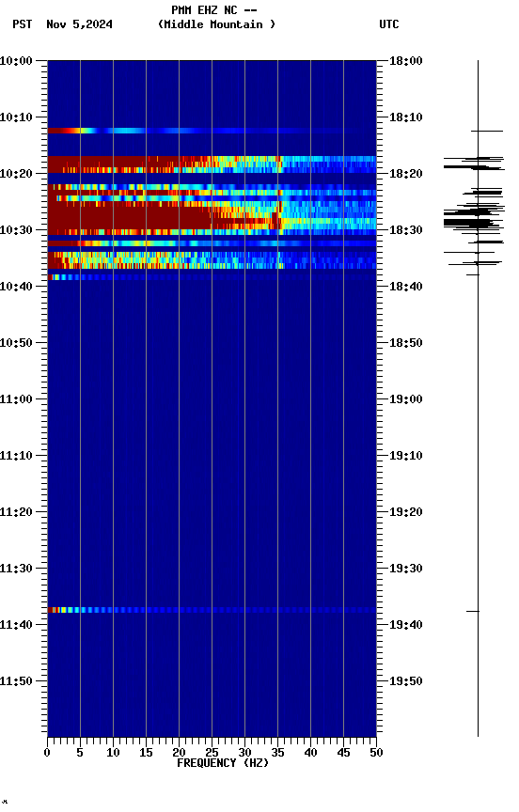Click the 45 Hz frequency axis label
The image size is (519, 812).
coord(343,753)
